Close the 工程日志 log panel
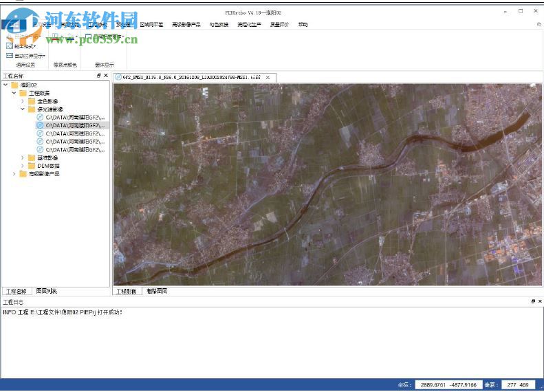 [540, 301]
